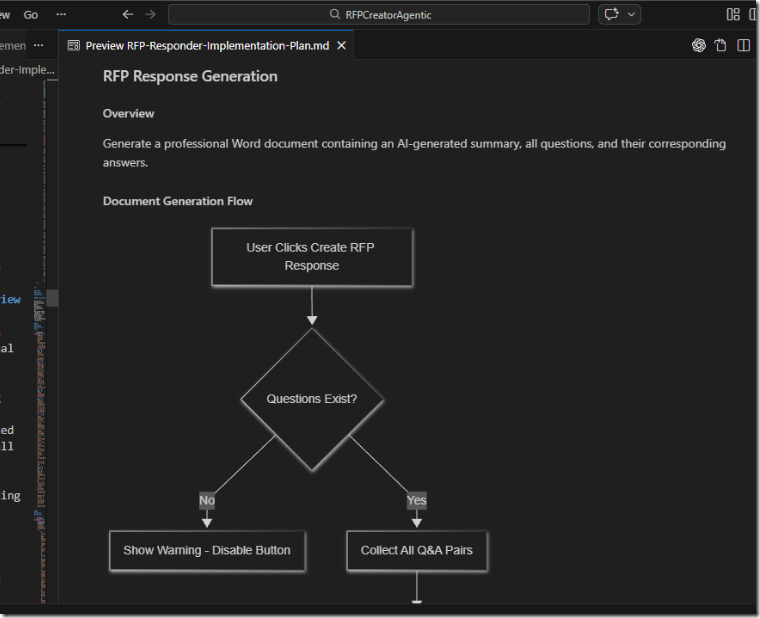Click the Show Warning - Disable Button node
Image resolution: width=760 pixels, height=618 pixels.
coord(207,550)
